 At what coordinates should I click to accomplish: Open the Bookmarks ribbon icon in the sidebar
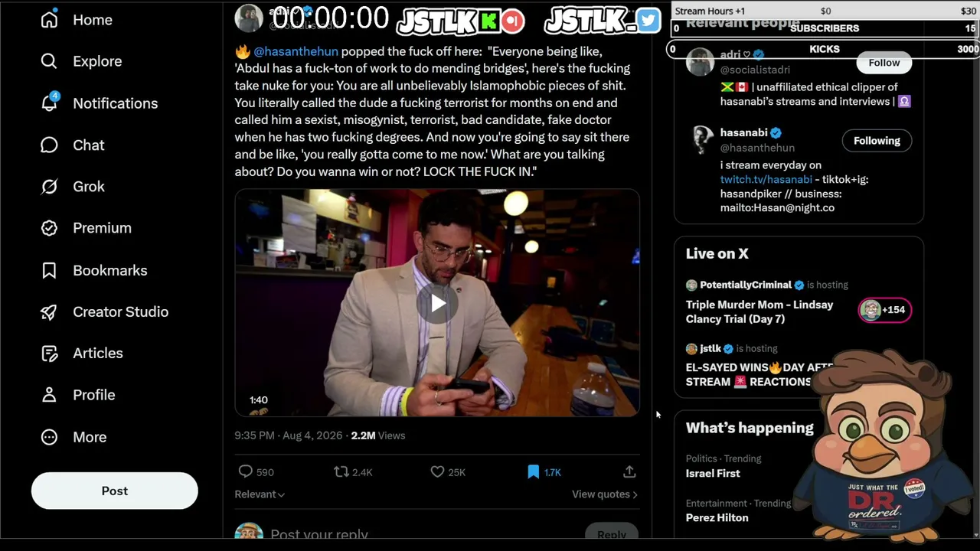click(x=49, y=270)
